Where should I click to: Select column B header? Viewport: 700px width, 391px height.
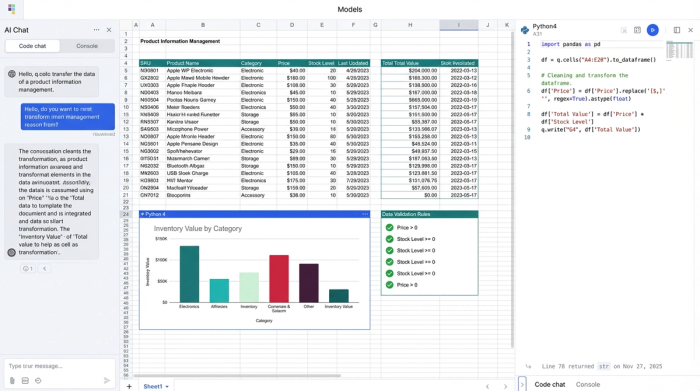203,25
